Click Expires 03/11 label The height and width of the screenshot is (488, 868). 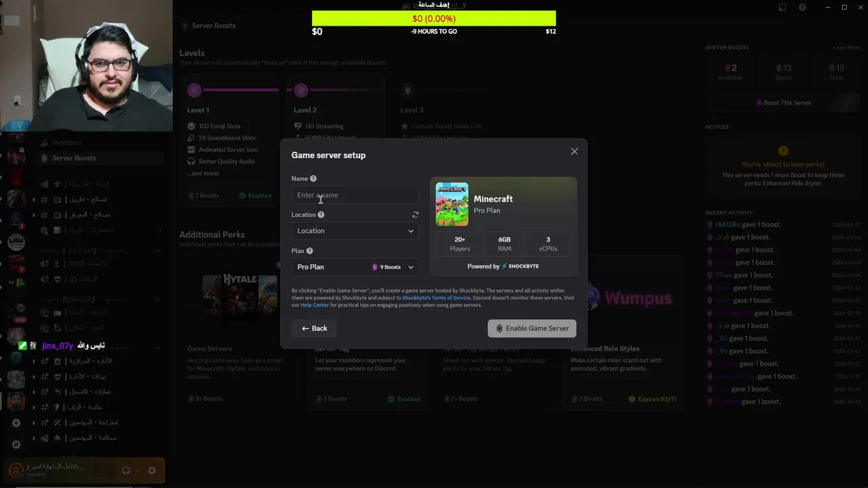(652, 399)
